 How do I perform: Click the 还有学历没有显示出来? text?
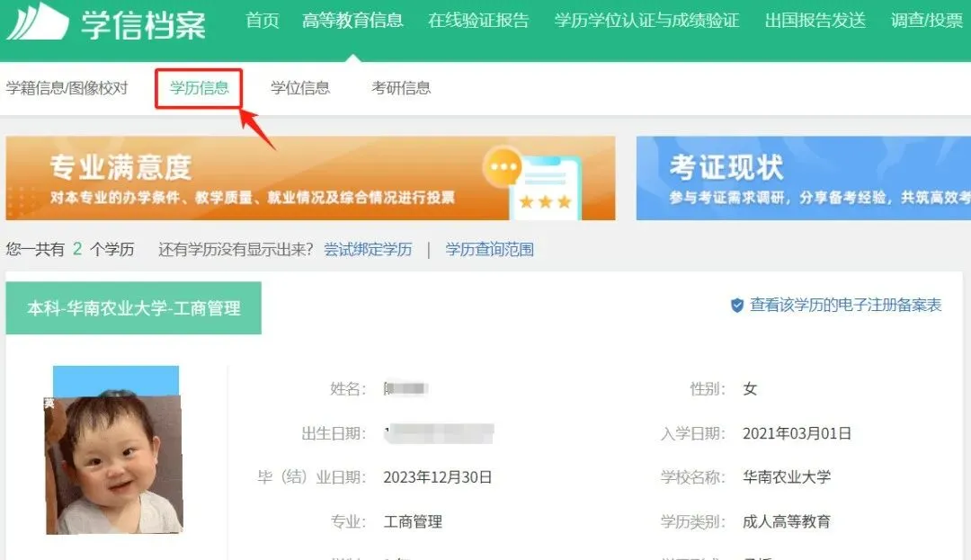coord(236,249)
